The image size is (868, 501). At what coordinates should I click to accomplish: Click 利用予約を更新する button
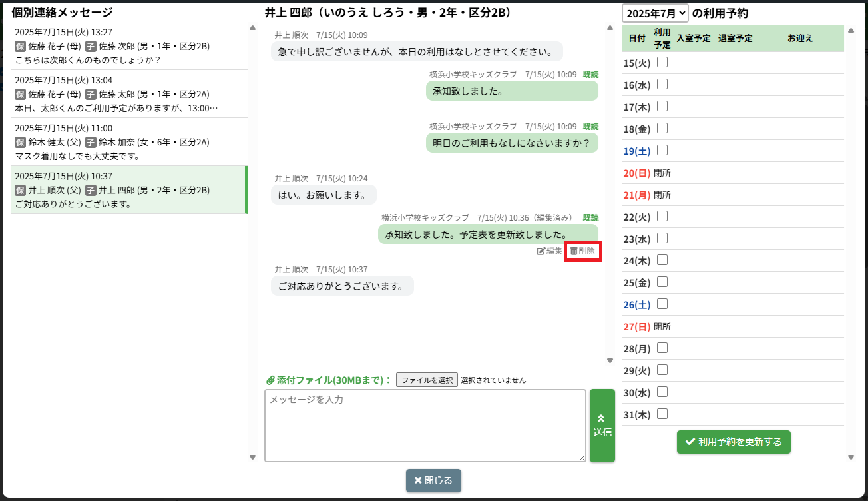(x=734, y=442)
